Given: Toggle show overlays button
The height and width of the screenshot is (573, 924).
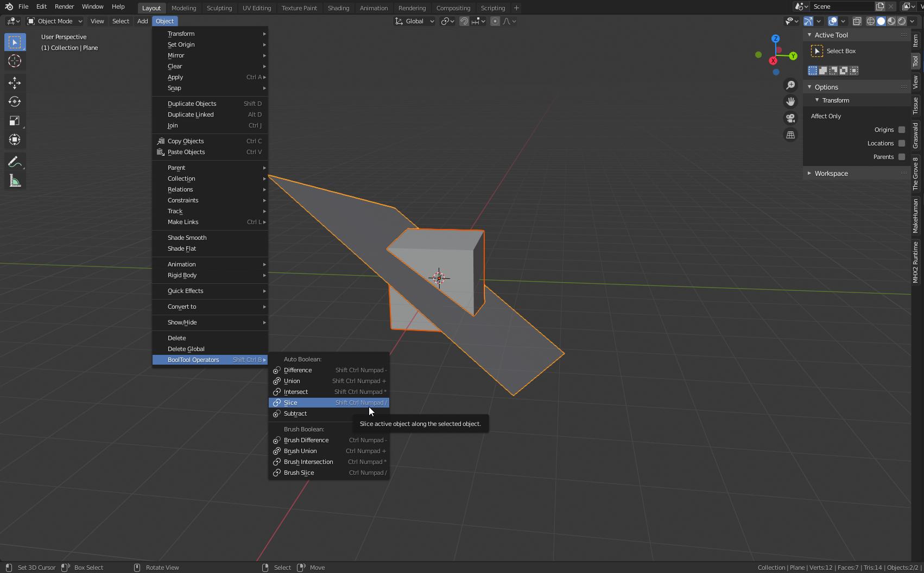Looking at the screenshot, I should (x=833, y=21).
